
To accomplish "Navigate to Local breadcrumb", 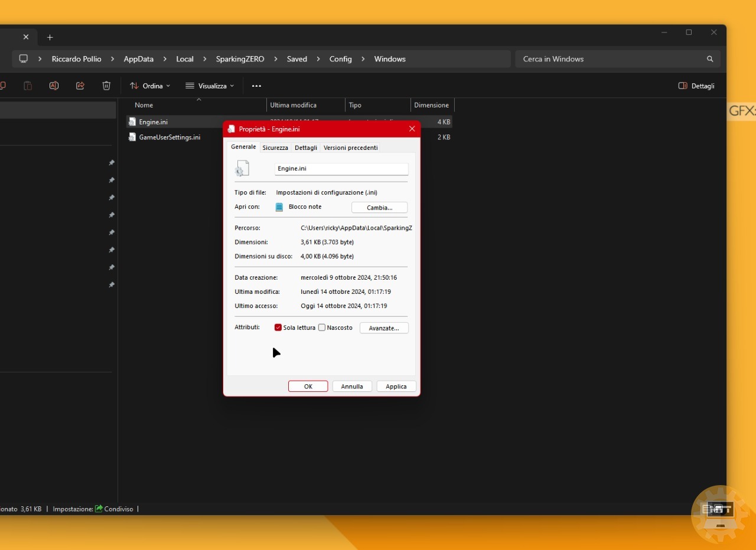I will (185, 59).
